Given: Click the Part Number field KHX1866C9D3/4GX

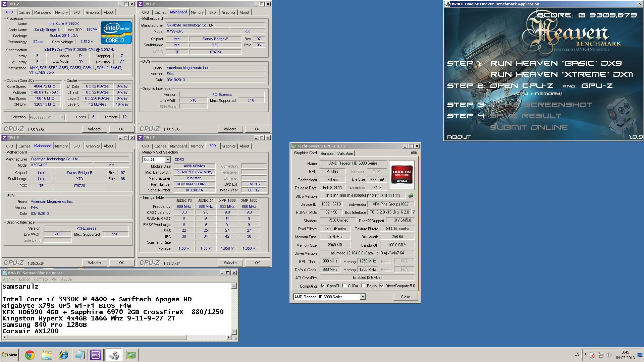Looking at the screenshot, I should [x=194, y=184].
